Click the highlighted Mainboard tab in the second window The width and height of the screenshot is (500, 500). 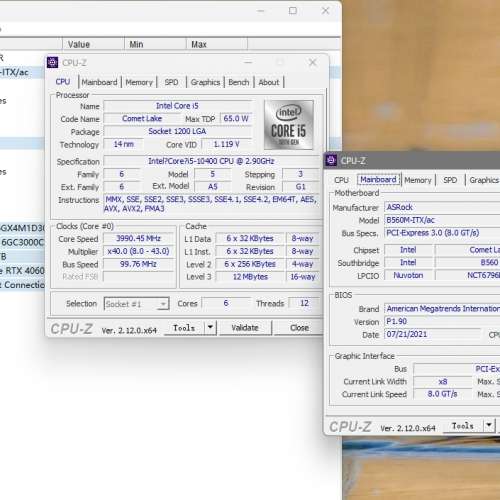coord(378,180)
